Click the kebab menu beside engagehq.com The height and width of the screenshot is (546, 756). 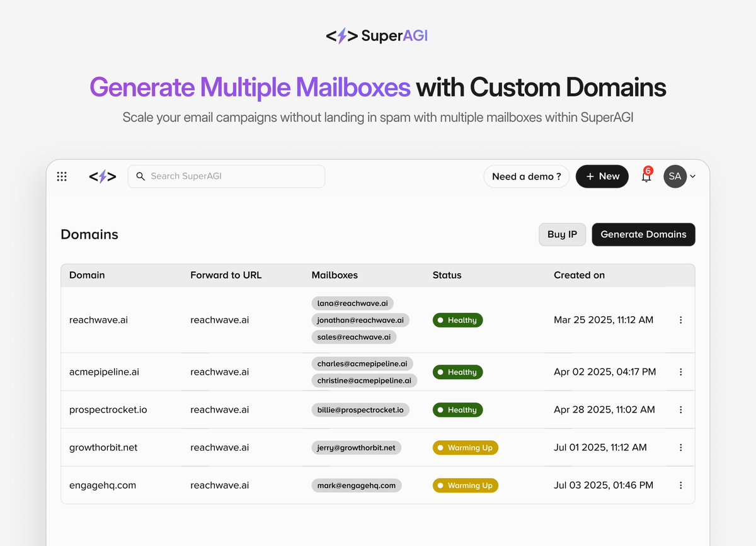[x=680, y=485]
